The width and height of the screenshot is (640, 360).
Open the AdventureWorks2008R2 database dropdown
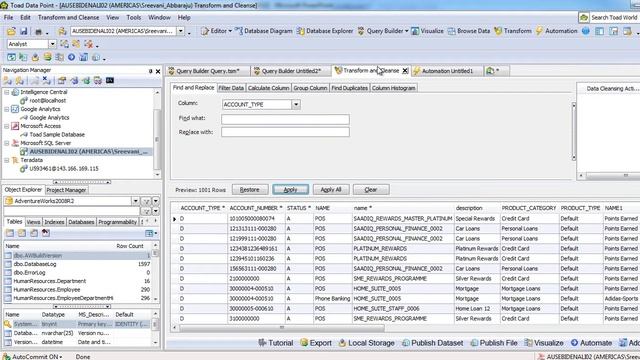pyautogui.click(x=135, y=201)
